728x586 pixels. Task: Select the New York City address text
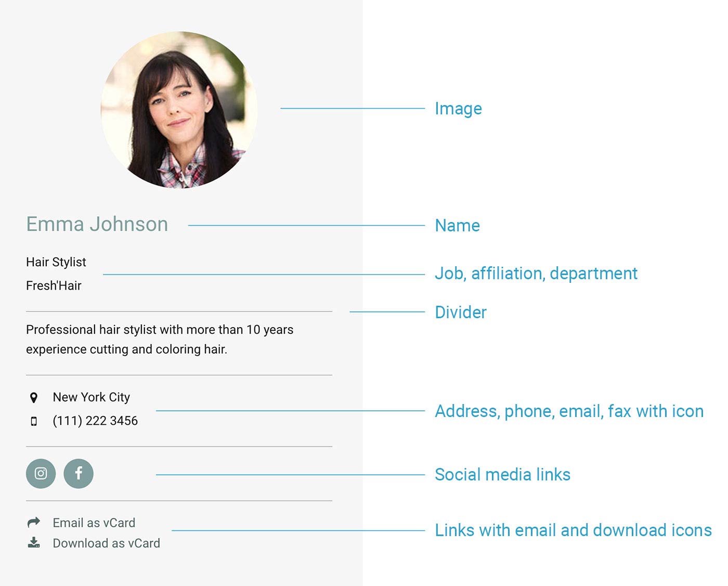[x=90, y=397]
